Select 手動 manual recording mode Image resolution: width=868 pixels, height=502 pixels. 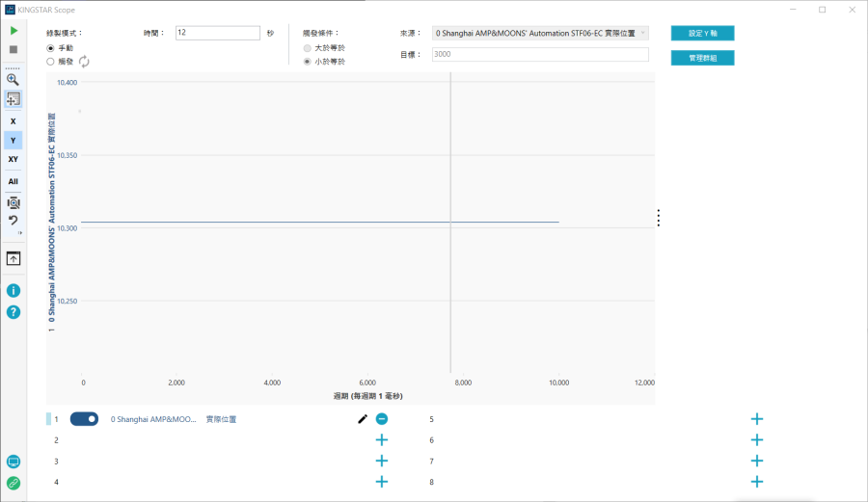51,47
